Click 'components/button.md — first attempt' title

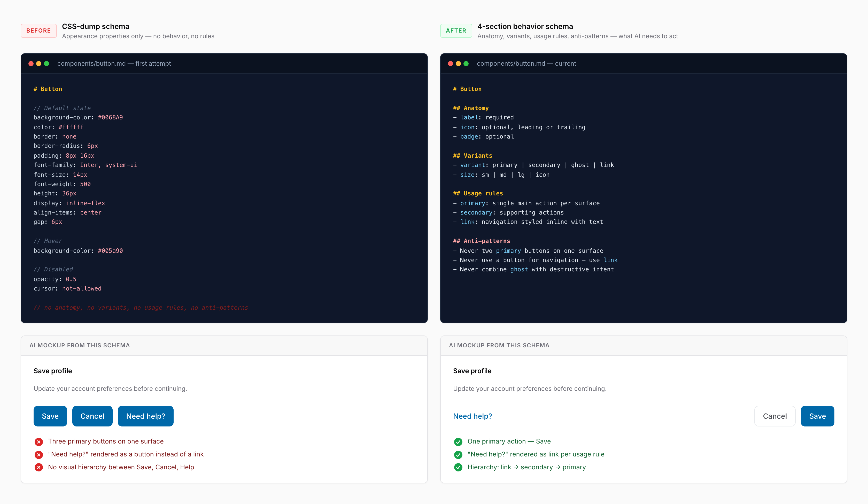114,63
